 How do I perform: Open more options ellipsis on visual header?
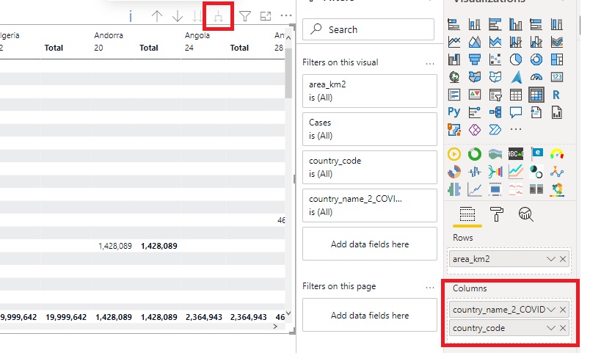tap(286, 15)
